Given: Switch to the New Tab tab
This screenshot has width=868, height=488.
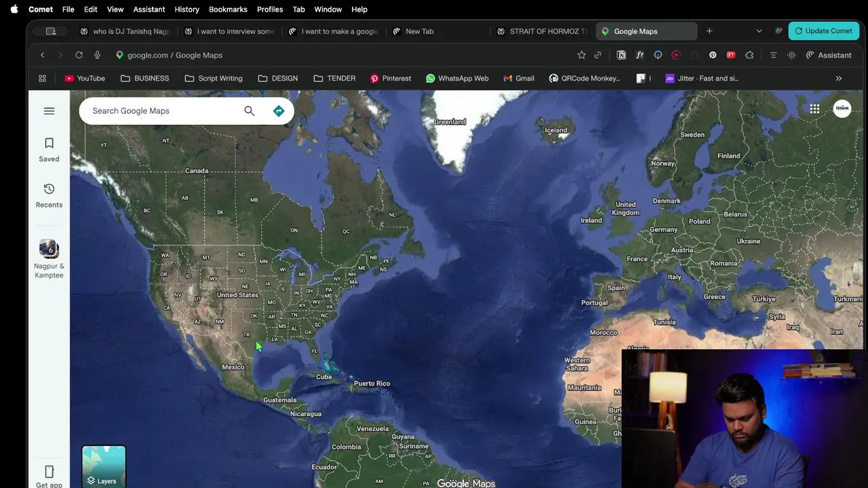Looking at the screenshot, I should [437, 31].
